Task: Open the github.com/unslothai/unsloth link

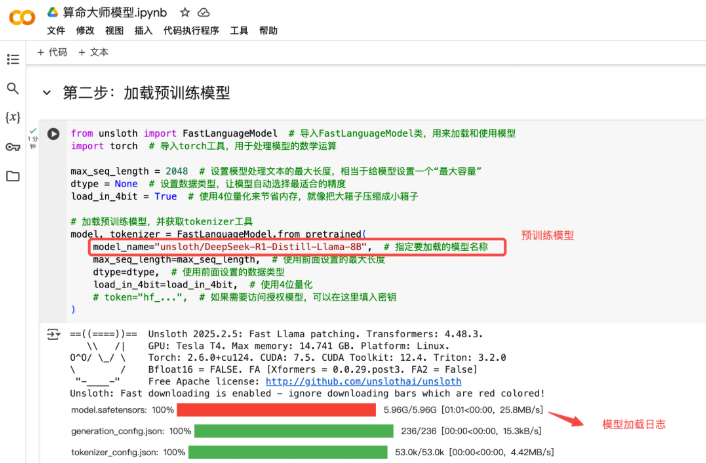Action: click(363, 381)
